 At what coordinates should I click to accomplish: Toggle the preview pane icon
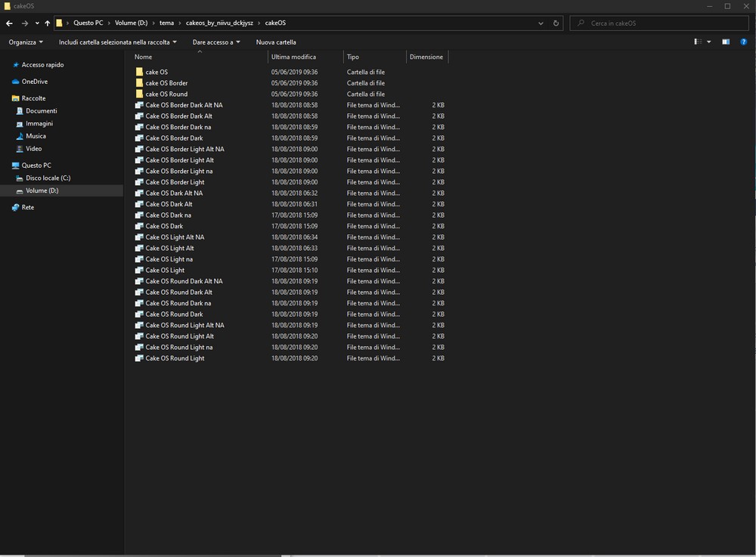pos(726,42)
